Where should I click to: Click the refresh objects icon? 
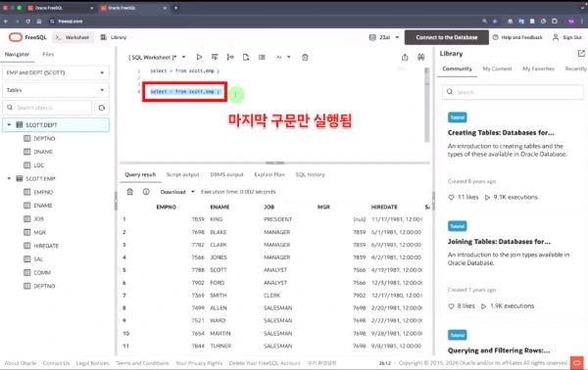tap(102, 108)
